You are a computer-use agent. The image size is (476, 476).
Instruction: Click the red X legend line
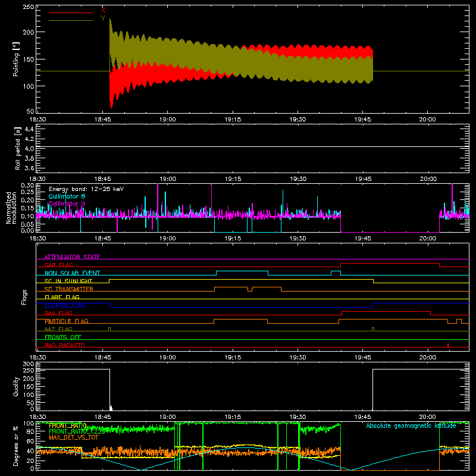click(70, 12)
